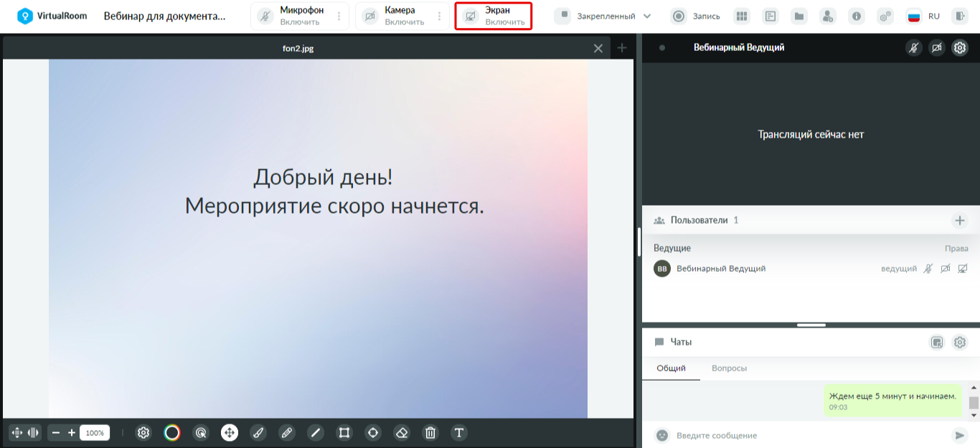Image resolution: width=980 pixels, height=448 pixels.
Task: Open the RU language selector
Action: click(923, 16)
